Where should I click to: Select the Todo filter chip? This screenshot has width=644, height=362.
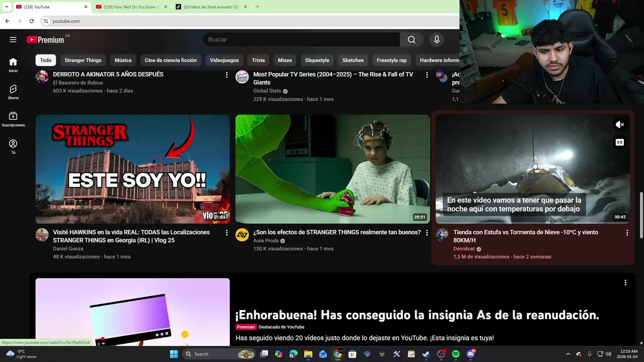coord(46,60)
